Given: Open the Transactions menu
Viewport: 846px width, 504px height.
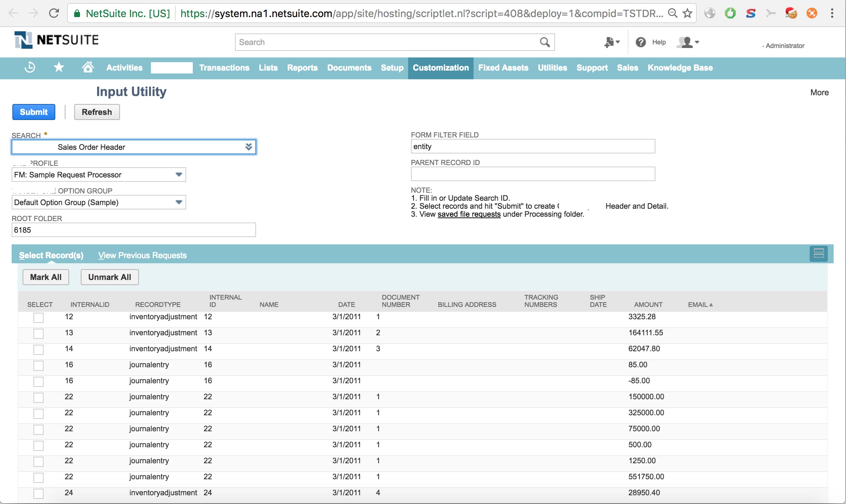Looking at the screenshot, I should (224, 68).
